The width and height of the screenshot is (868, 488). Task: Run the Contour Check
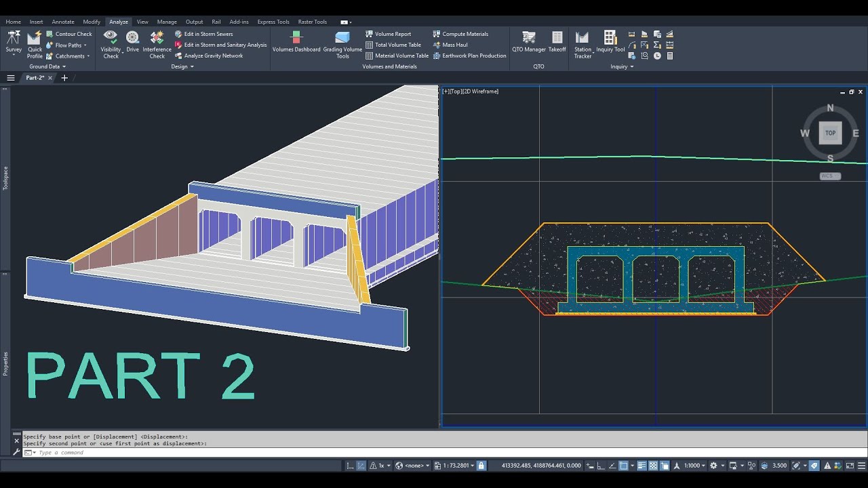[x=69, y=34]
